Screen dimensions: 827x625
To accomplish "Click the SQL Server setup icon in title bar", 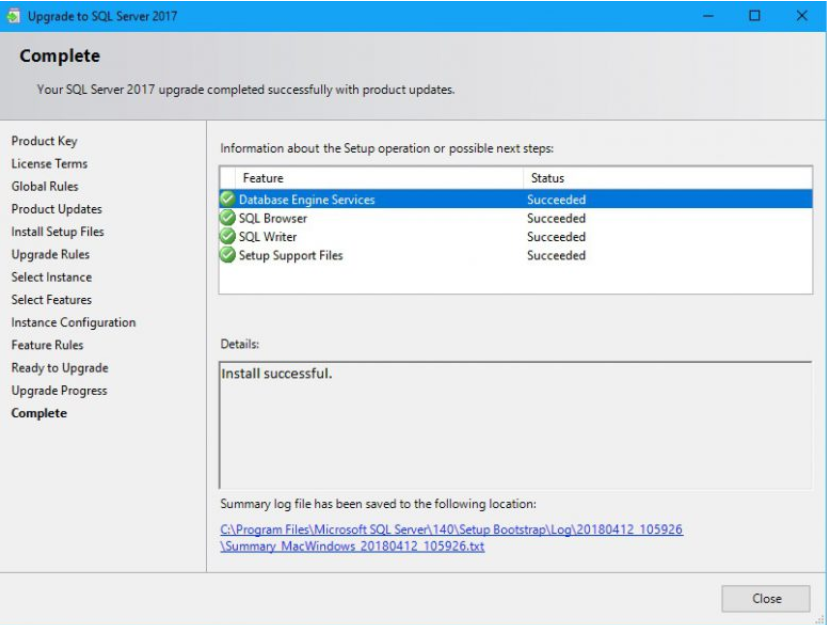I will (13, 16).
